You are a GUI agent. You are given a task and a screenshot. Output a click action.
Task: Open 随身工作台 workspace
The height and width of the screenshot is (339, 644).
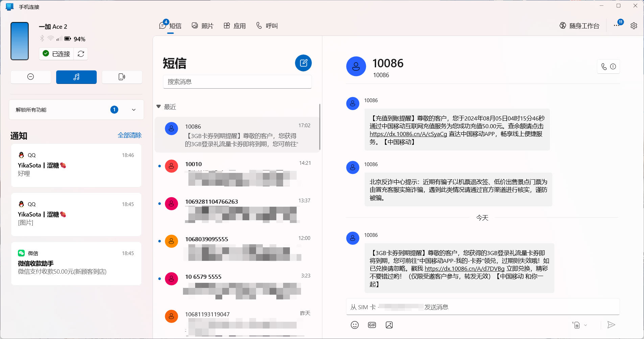pos(579,26)
